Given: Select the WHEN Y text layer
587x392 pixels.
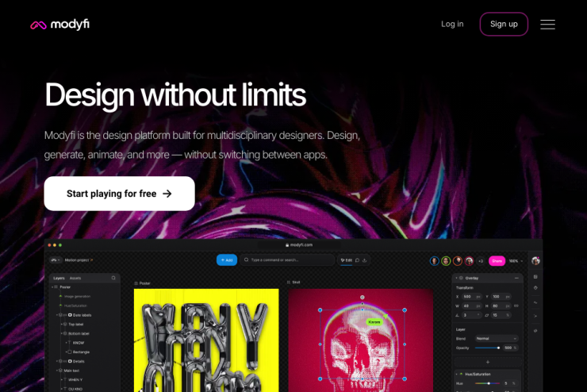Looking at the screenshot, I should (75, 379).
